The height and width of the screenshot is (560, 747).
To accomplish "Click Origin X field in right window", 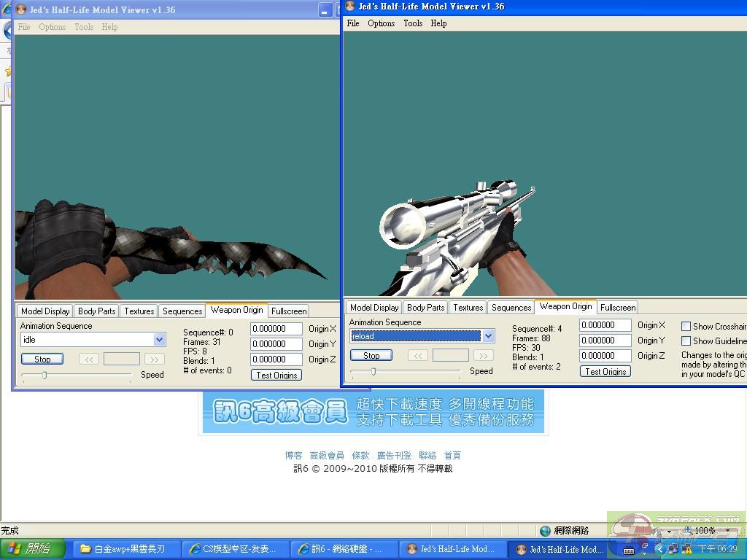I will click(x=605, y=325).
